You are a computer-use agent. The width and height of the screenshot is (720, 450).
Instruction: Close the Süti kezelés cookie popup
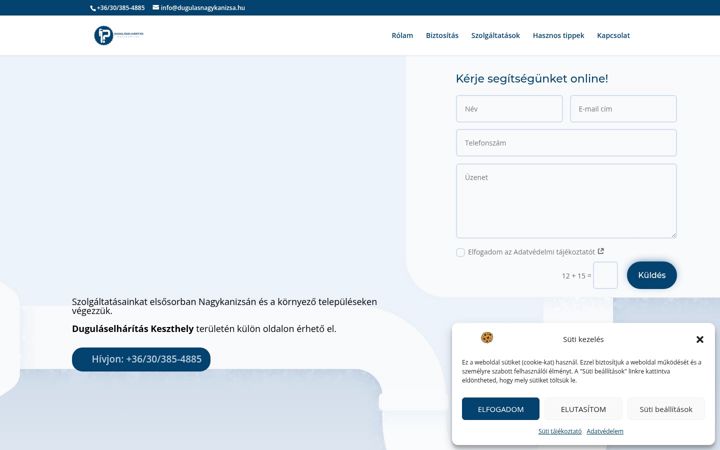(700, 339)
